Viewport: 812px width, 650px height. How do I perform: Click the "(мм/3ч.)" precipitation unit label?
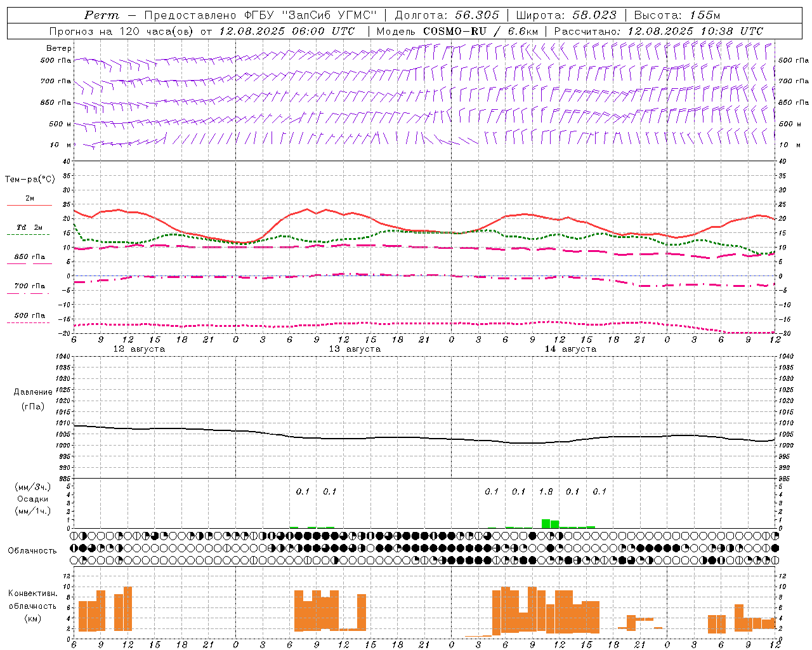[x=33, y=487]
